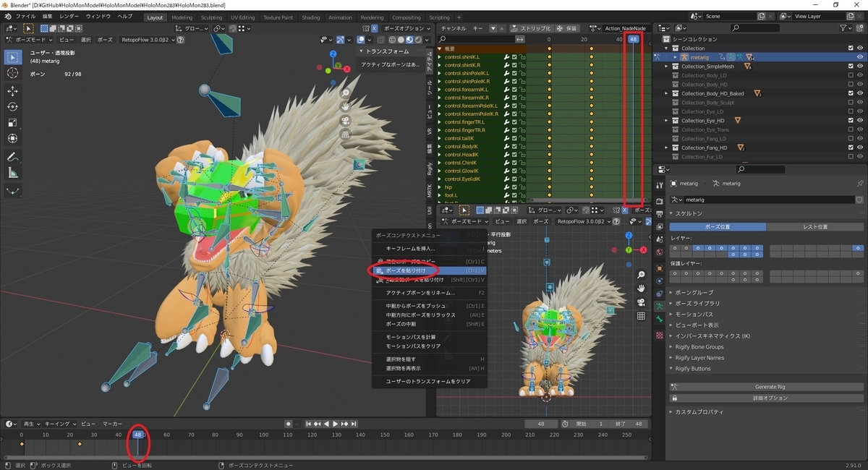Expand the インバースキネマティクス (IK) panel
This screenshot has height=470, width=868.
tap(671, 336)
